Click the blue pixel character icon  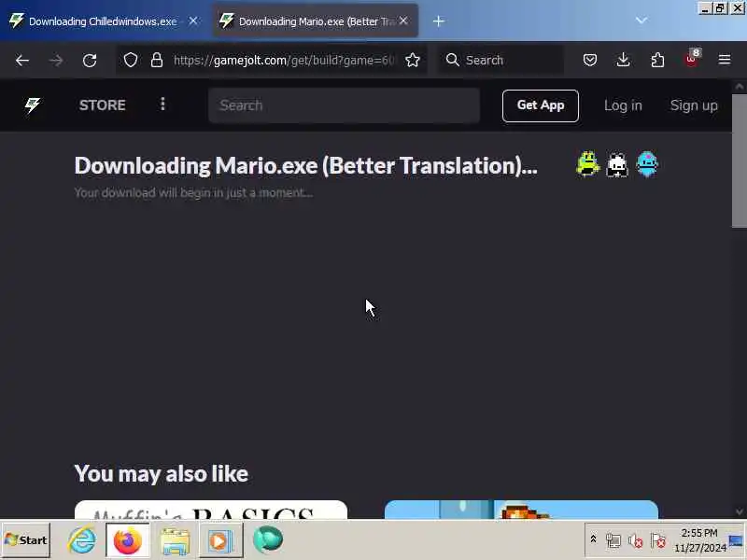[647, 164]
